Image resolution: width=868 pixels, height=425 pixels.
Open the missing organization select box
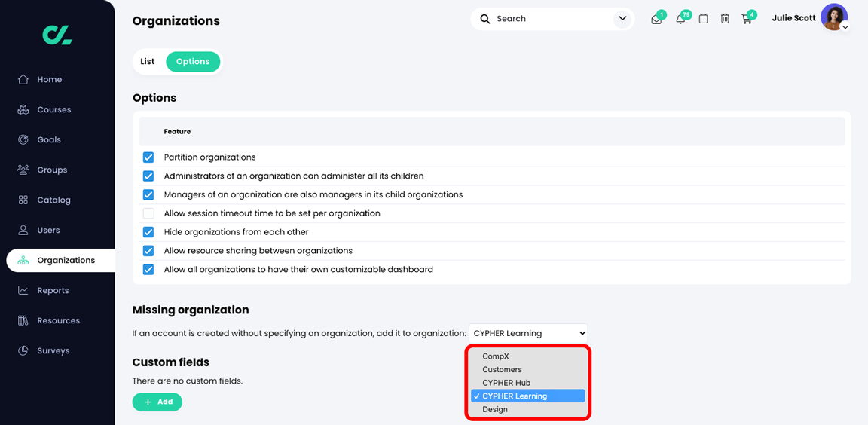pos(528,333)
